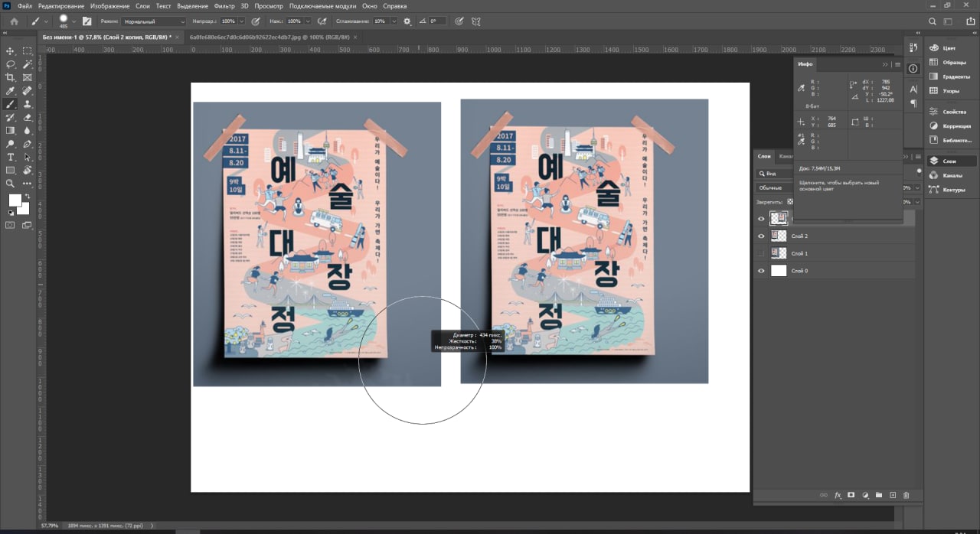
Task: Click the background color swatch
Action: [24, 210]
